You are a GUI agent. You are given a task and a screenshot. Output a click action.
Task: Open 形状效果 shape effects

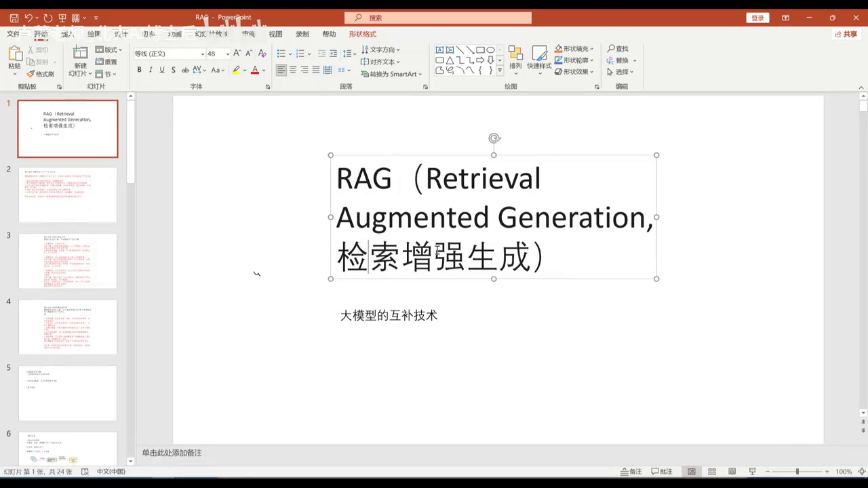pos(574,72)
